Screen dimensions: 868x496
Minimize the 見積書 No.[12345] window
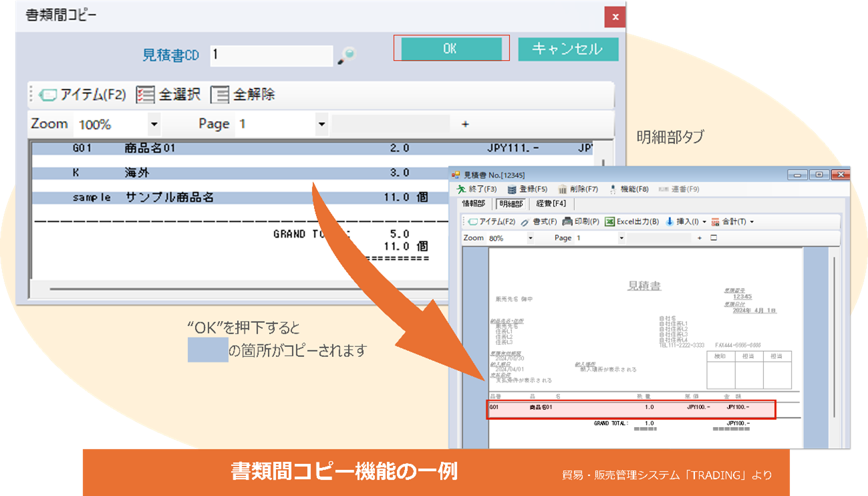[797, 174]
